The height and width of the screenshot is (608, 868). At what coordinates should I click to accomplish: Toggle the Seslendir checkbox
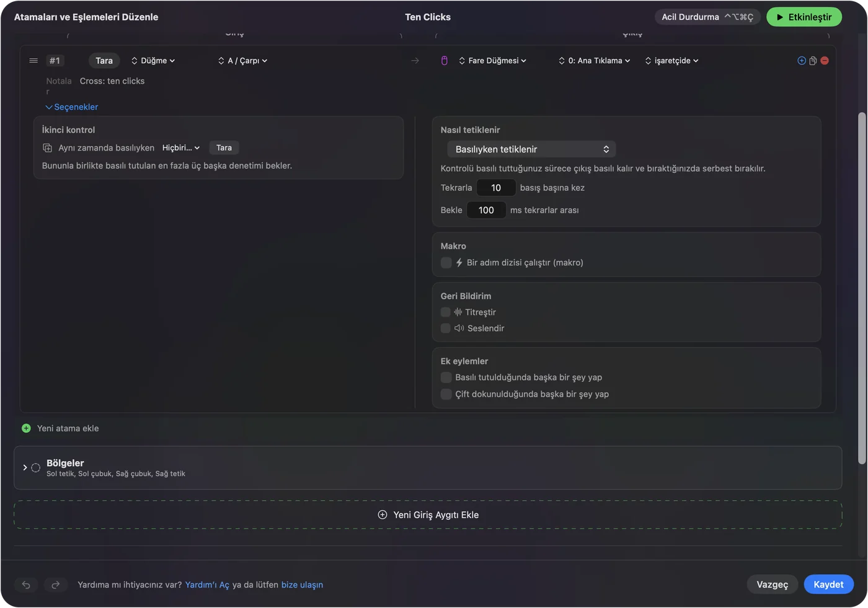pyautogui.click(x=445, y=328)
